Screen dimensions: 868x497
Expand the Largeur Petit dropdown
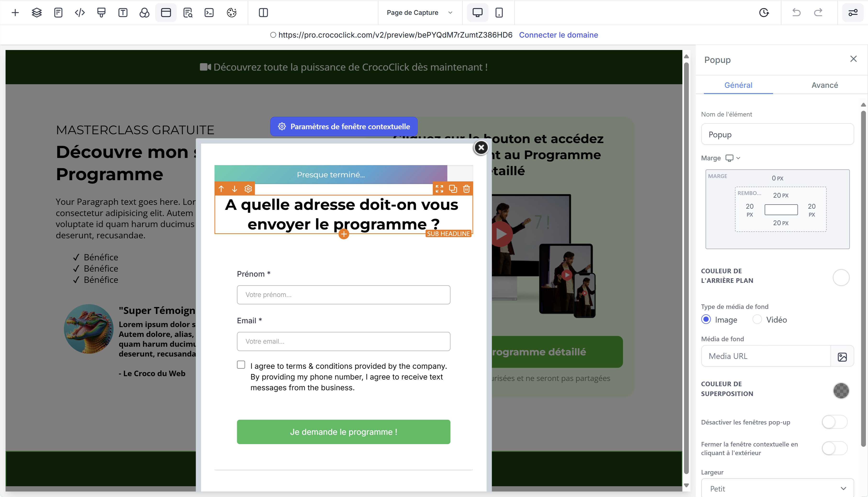(777, 488)
